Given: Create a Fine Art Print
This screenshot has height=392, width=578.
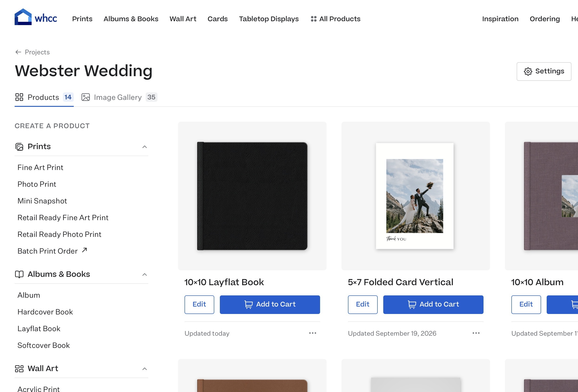Looking at the screenshot, I should pos(40,167).
